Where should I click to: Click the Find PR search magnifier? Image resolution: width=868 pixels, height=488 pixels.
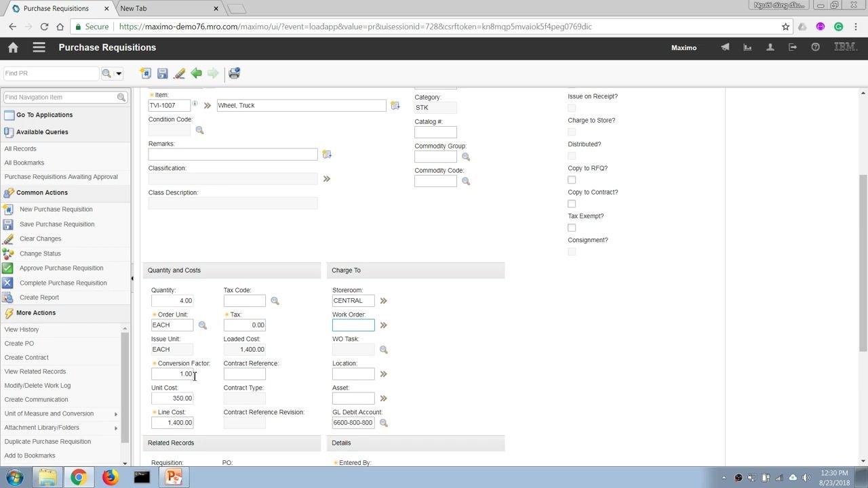pos(106,73)
